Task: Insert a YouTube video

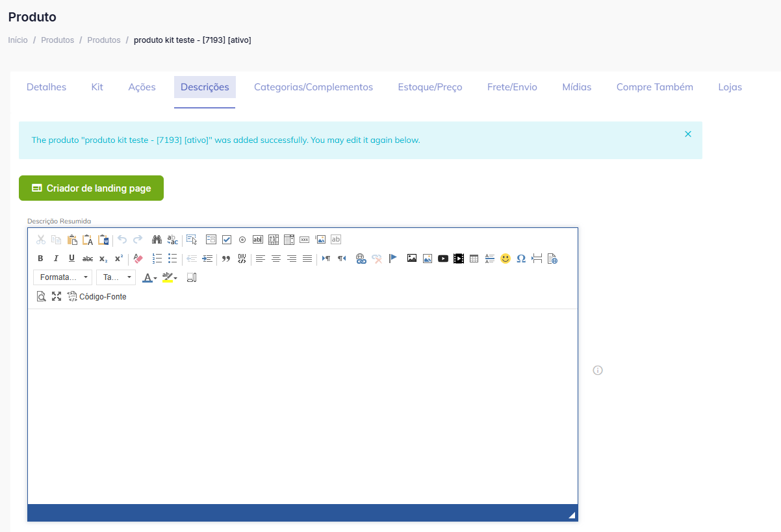Action: pyautogui.click(x=443, y=259)
